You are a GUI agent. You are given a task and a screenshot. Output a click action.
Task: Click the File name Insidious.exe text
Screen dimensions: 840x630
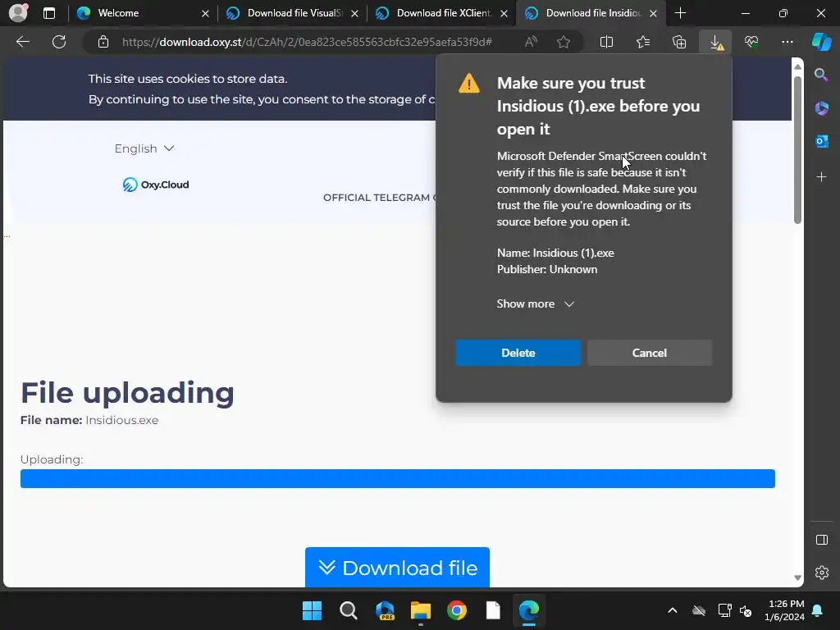coord(89,420)
